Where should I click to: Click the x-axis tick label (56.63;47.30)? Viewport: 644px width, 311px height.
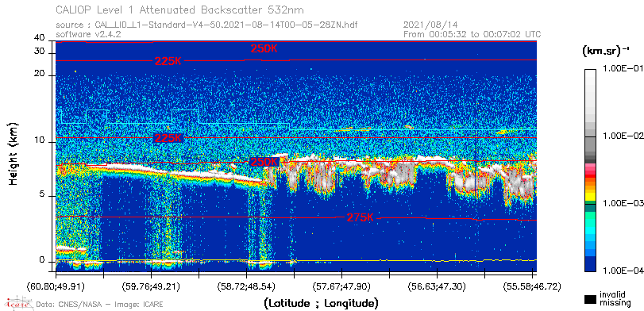tap(437, 286)
